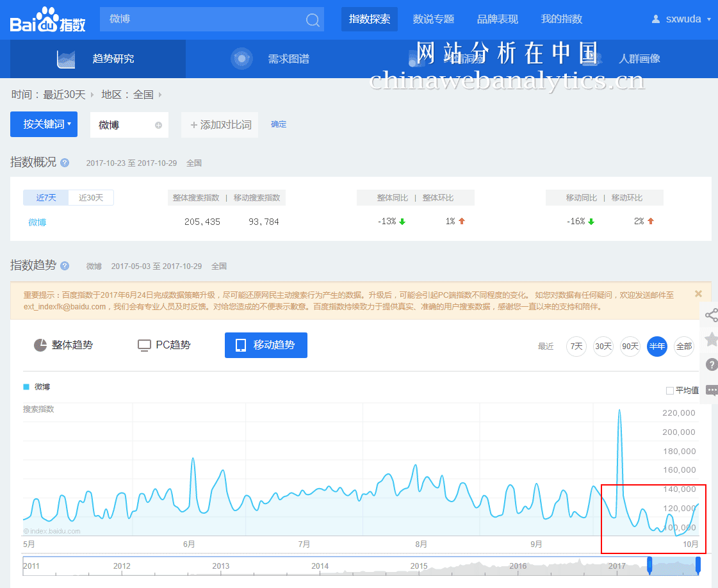
Task: Click the right handle of timeline range slider
Action: pos(698,565)
